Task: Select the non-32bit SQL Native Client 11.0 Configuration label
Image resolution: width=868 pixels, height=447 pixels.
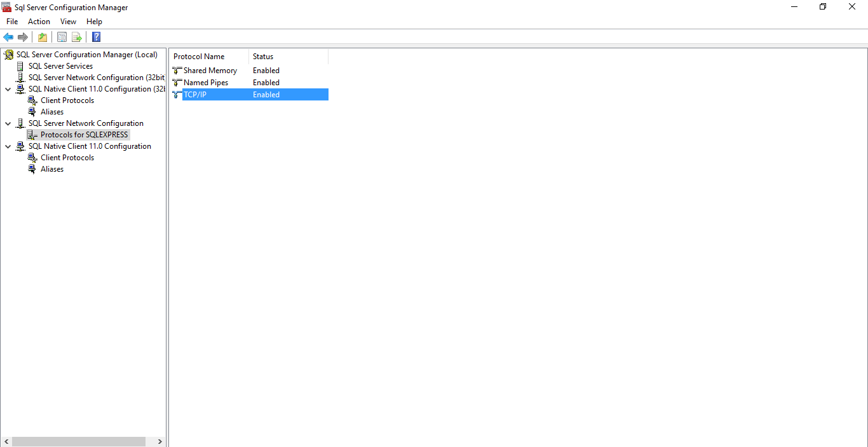Action: [x=90, y=146]
